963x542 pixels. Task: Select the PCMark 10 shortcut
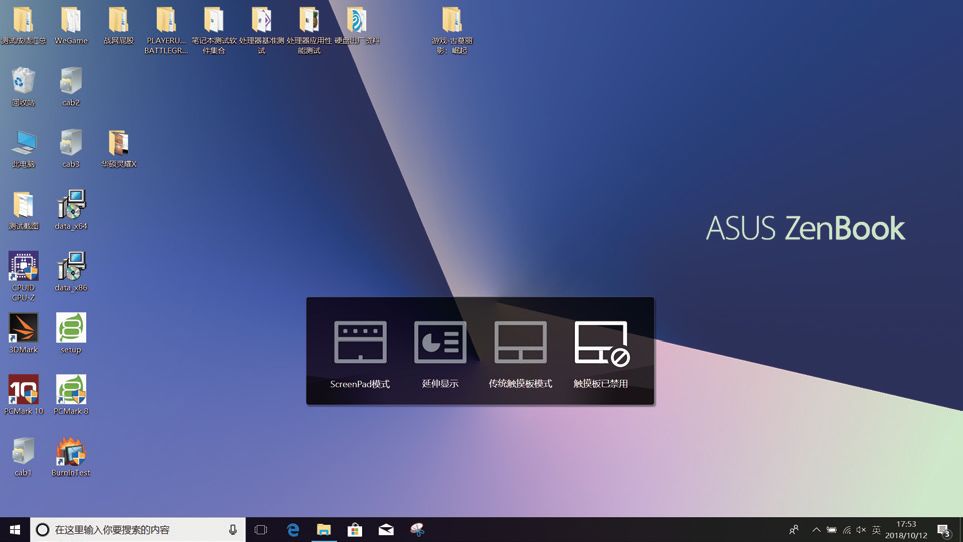point(23,395)
